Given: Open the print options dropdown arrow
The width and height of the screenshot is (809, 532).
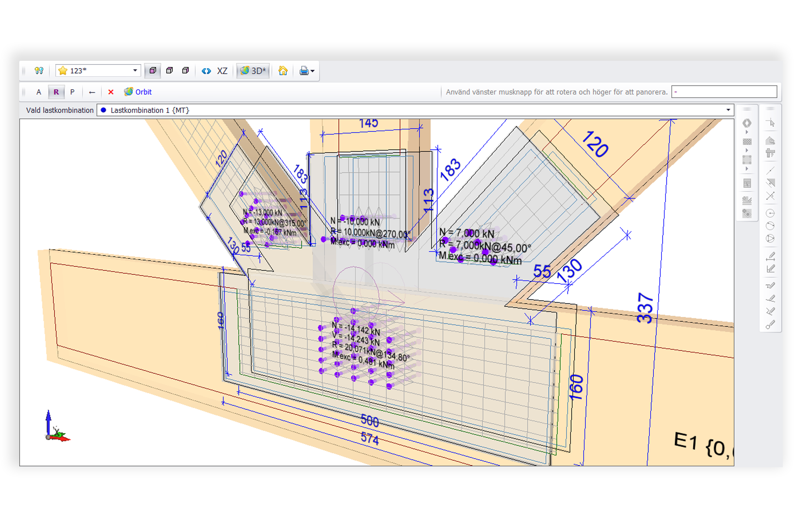Looking at the screenshot, I should [x=313, y=71].
